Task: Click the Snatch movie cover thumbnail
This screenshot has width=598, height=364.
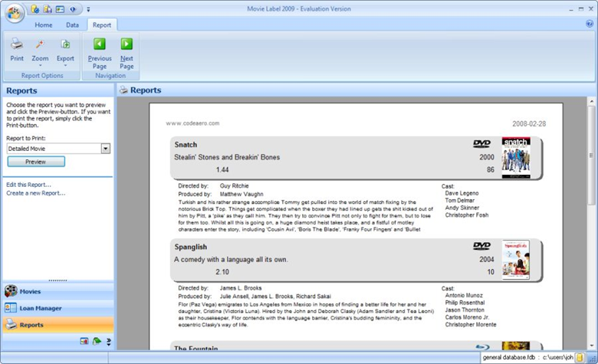Action: click(x=516, y=158)
